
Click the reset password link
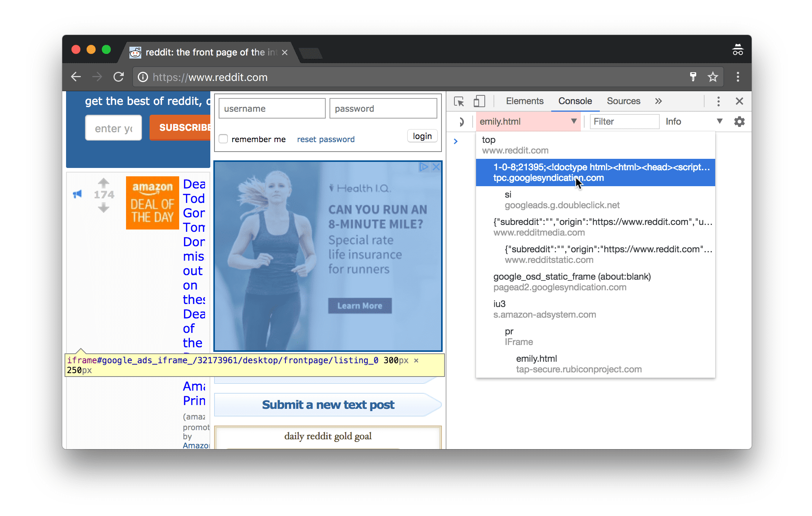click(325, 139)
